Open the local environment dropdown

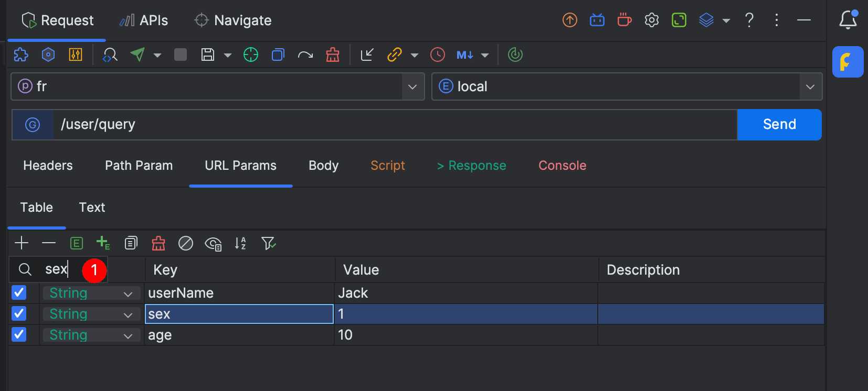coord(810,86)
